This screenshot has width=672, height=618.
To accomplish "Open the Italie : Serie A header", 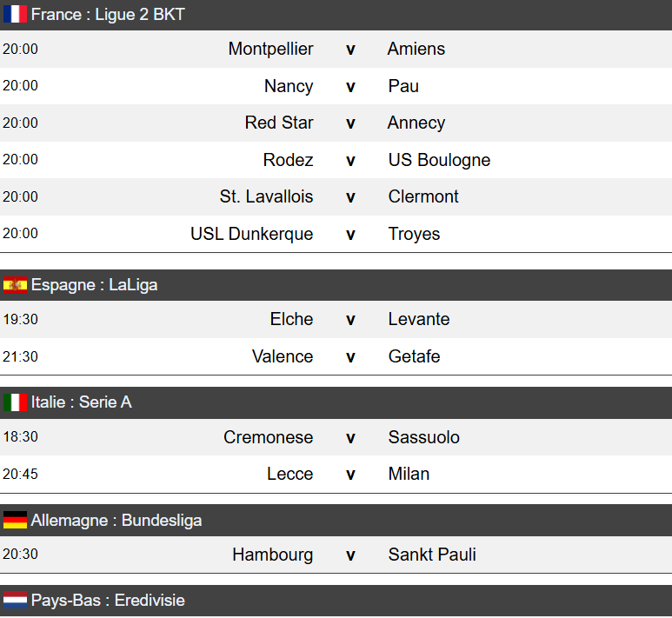I will (81, 402).
